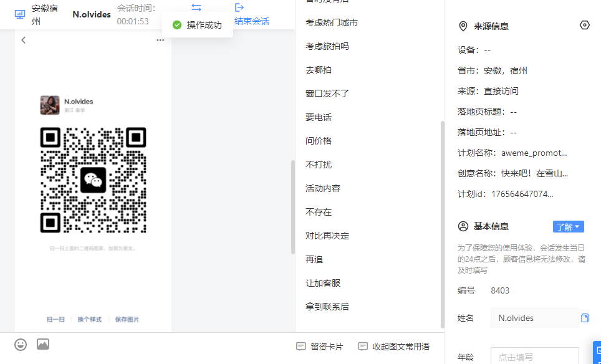Select quick phrase 活动内容

tap(323, 188)
